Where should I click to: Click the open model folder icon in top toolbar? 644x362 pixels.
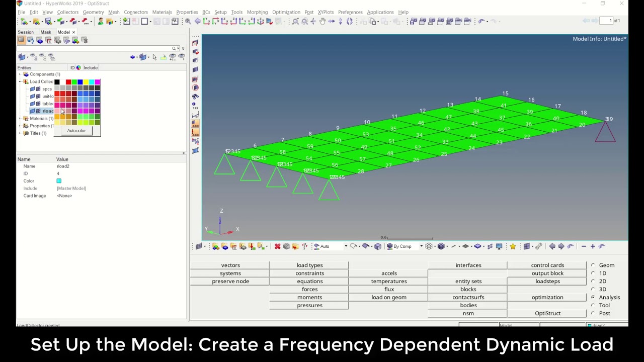[36, 21]
